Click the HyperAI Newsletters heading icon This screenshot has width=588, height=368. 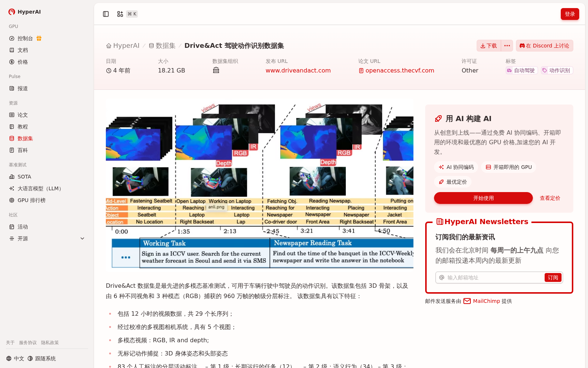(440, 222)
